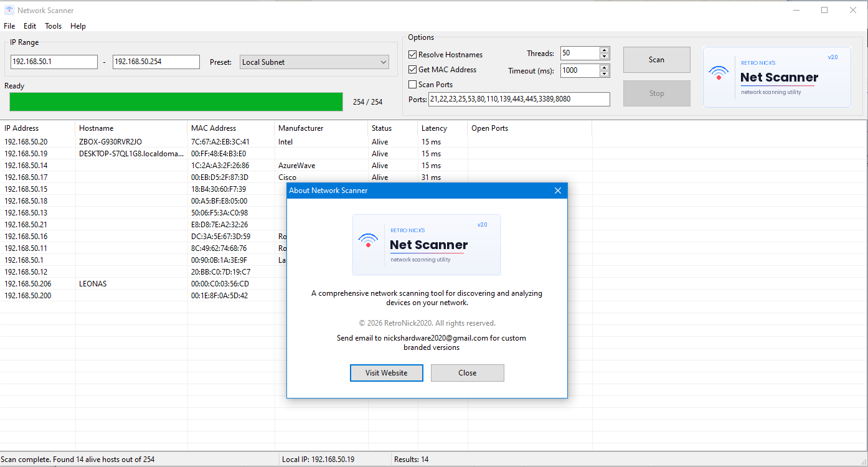
Task: Sort by the IP Address column header
Action: (x=37, y=128)
